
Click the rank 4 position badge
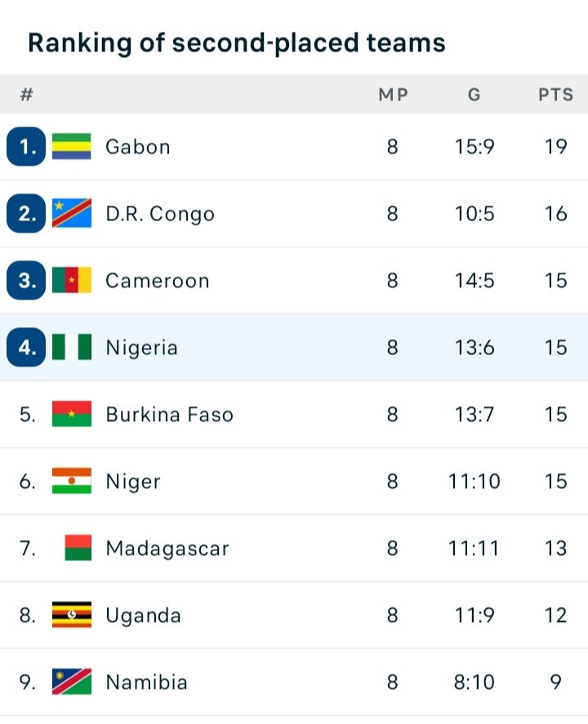tap(28, 348)
